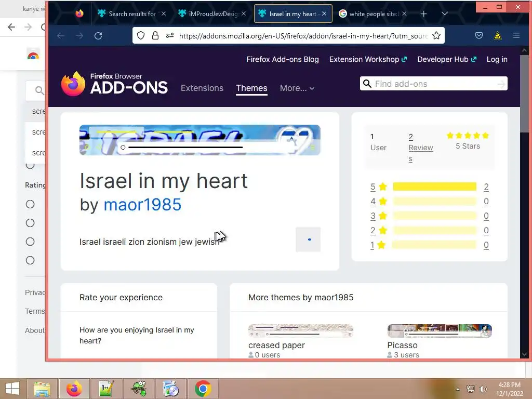Click the Israel theme preview image

[x=200, y=140]
